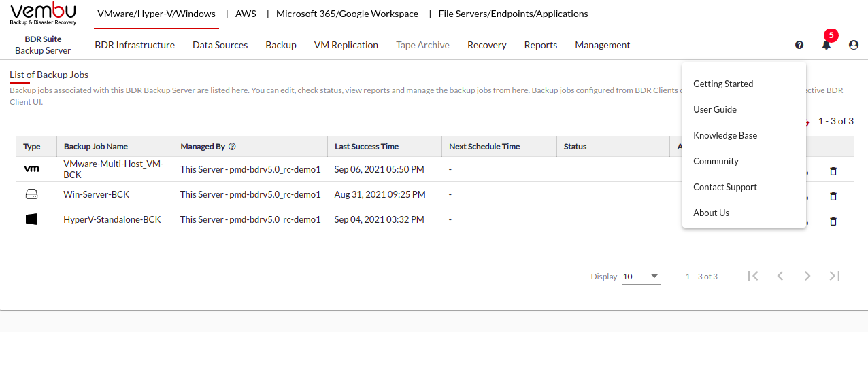
Task: Delete the Win-Server-BCK job with trash icon
Action: coord(833,196)
